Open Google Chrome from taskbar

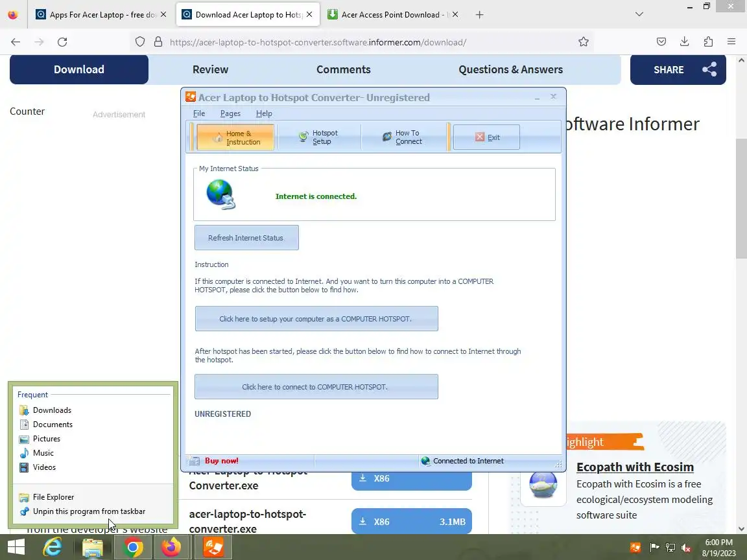tap(133, 547)
